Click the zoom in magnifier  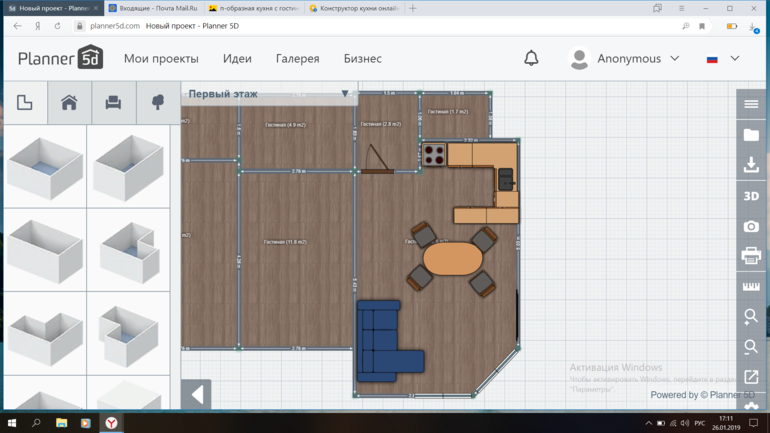pyautogui.click(x=751, y=317)
